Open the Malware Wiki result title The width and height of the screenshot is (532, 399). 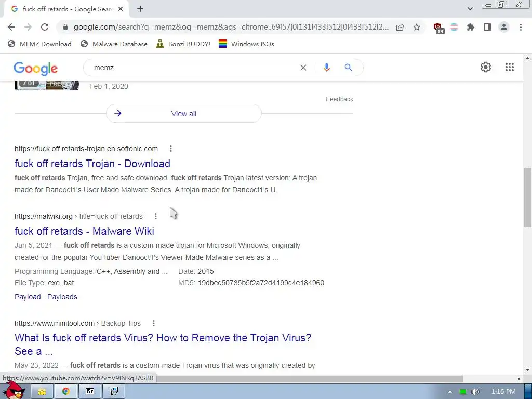pyautogui.click(x=85, y=231)
